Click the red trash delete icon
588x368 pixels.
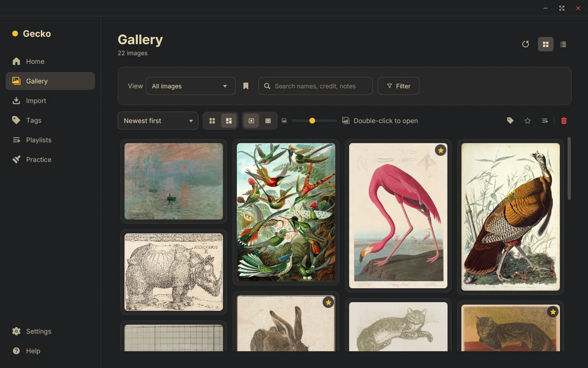564,121
